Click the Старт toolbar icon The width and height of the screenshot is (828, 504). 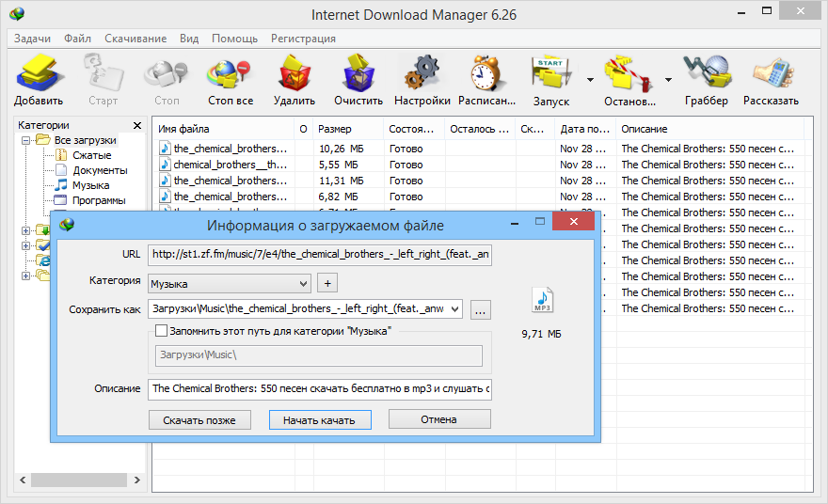tap(103, 72)
